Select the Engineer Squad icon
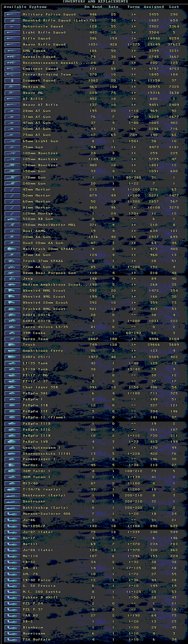Viewport: 188px width, 644px height. click(13, 69)
